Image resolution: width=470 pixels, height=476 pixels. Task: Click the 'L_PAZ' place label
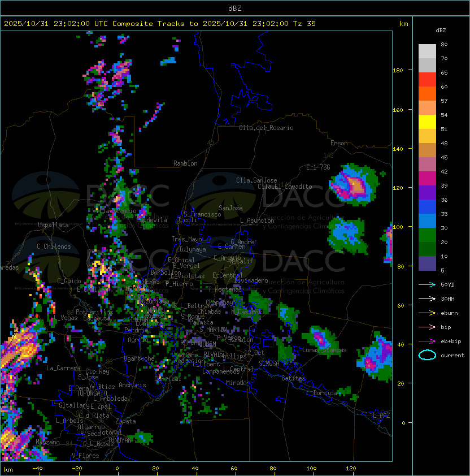click(381, 416)
